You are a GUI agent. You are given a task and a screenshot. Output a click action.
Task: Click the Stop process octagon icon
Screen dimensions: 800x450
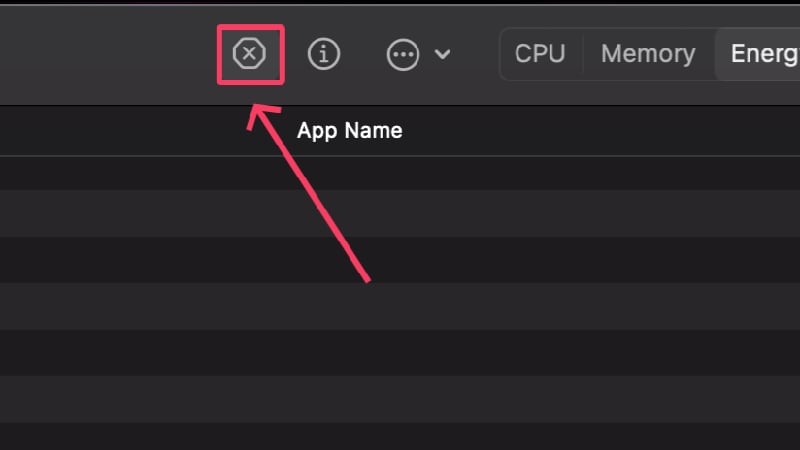click(x=249, y=54)
